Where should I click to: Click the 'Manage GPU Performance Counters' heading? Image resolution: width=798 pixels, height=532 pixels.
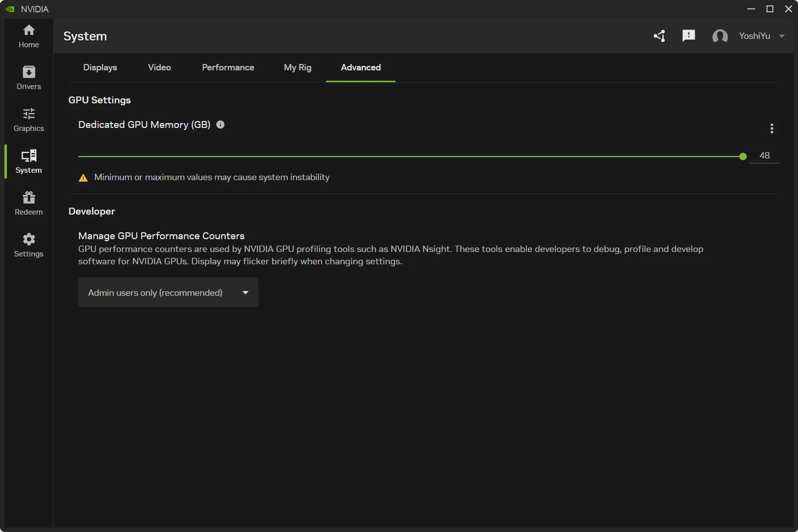(161, 236)
